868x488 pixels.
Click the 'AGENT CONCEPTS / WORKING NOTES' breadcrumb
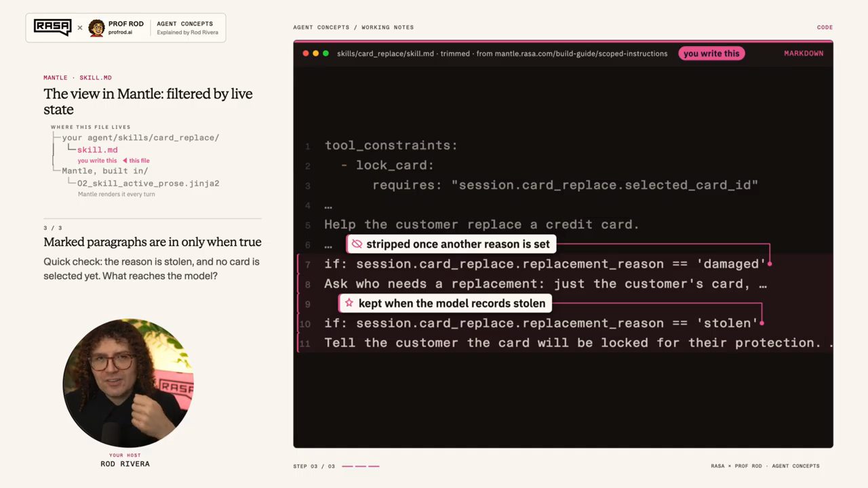pyautogui.click(x=353, y=28)
